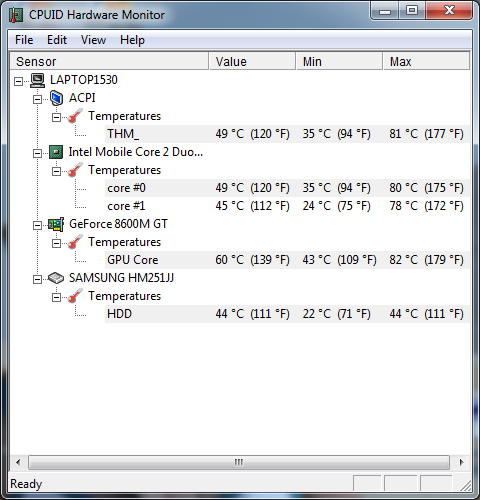The width and height of the screenshot is (480, 500).
Task: Collapse the LAPTOP1530 root node
Action: point(19,81)
